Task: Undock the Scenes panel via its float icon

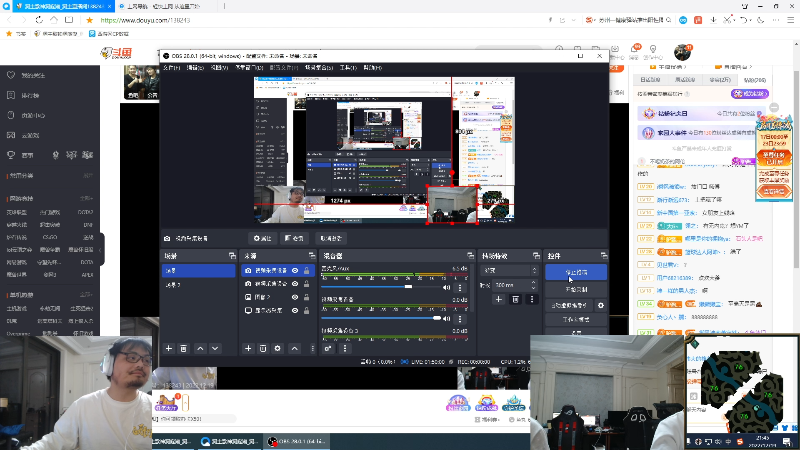Action: pos(232,256)
